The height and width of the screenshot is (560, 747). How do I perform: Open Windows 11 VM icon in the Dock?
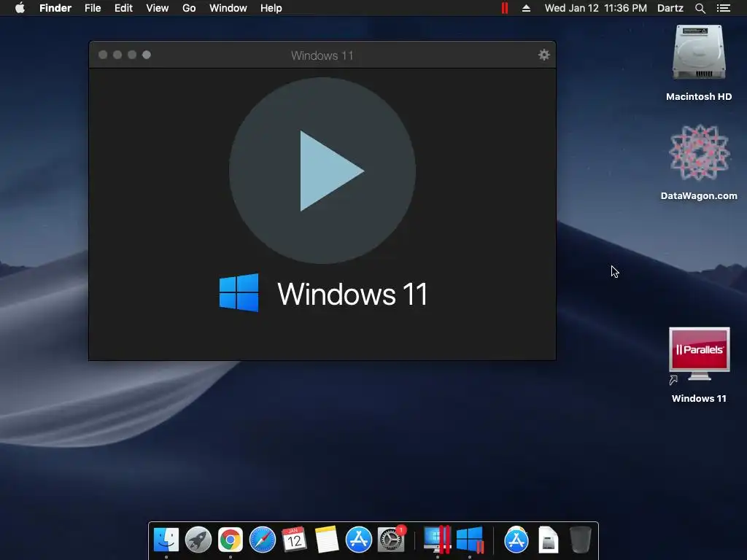click(470, 540)
